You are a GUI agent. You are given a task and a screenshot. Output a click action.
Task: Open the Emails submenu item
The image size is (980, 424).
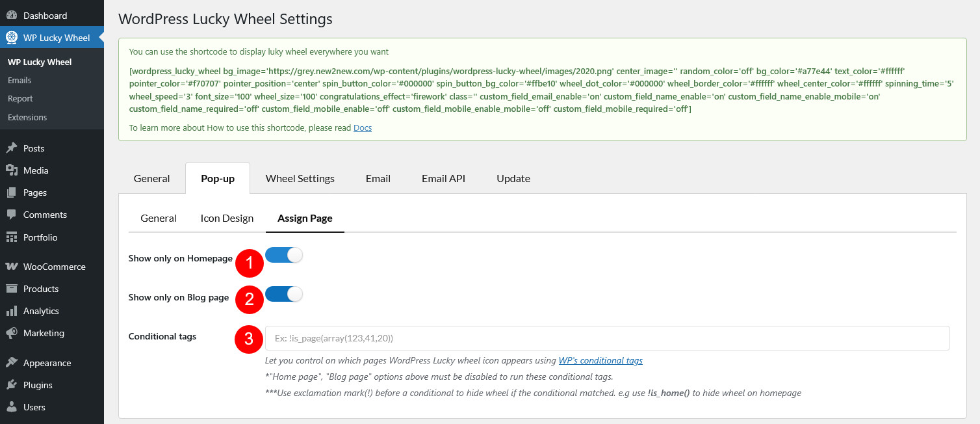[x=19, y=81]
